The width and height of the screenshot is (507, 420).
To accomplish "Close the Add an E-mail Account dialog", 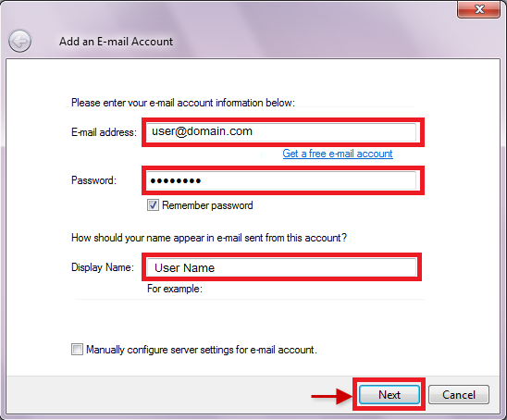I will [x=479, y=9].
